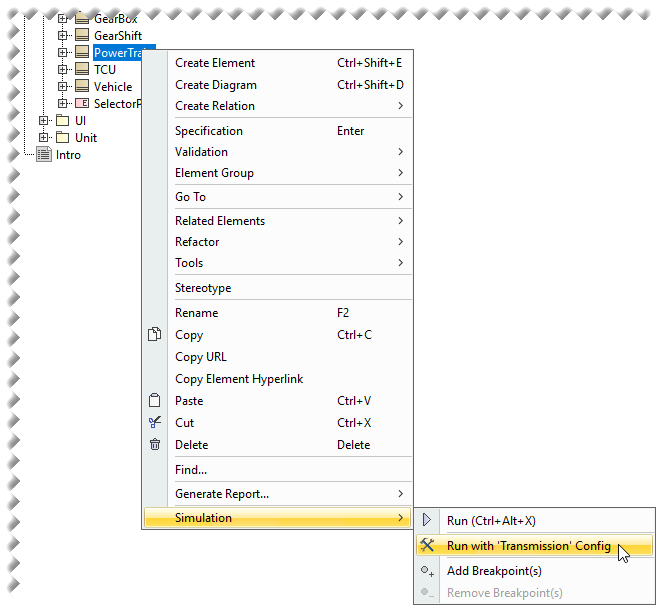Select the Vehicle tree item
Viewport: 656px width, 605px height.
click(113, 87)
